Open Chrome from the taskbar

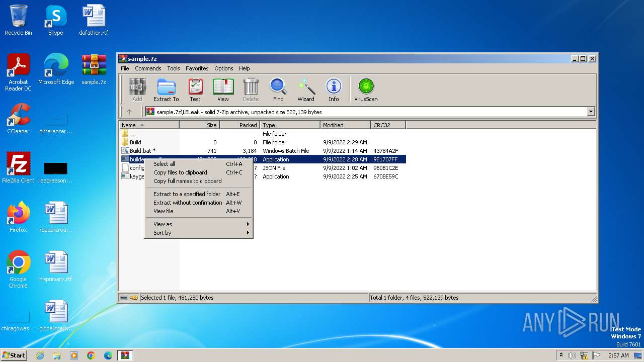(x=91, y=355)
